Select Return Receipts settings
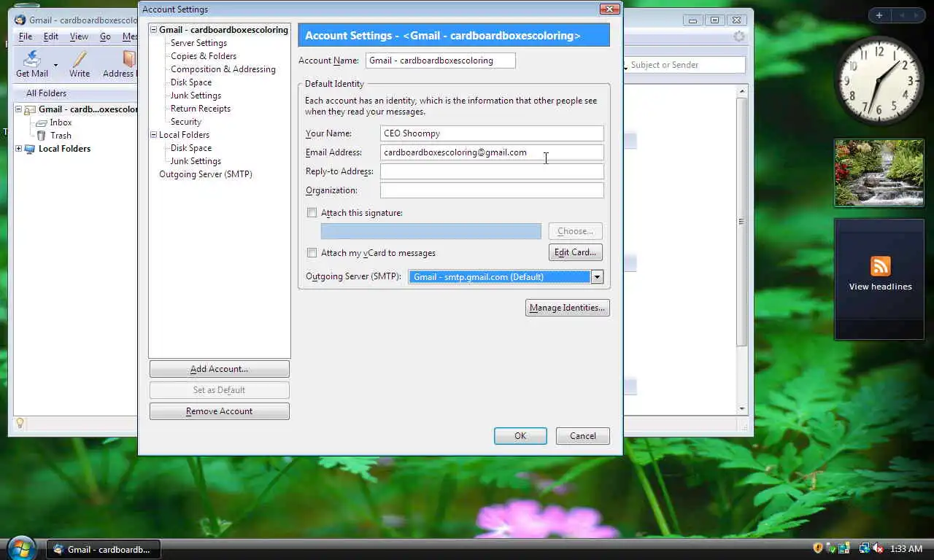 tap(201, 109)
